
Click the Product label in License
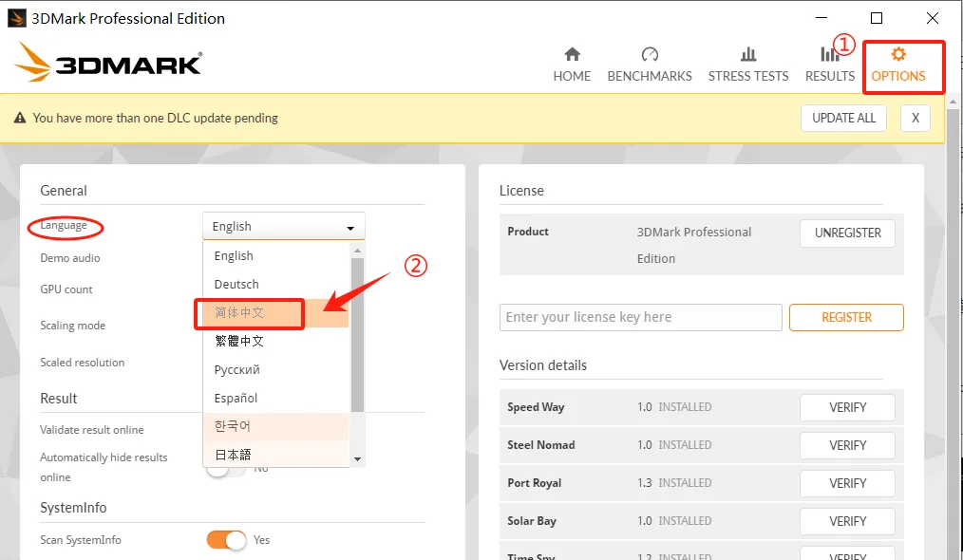528,232
